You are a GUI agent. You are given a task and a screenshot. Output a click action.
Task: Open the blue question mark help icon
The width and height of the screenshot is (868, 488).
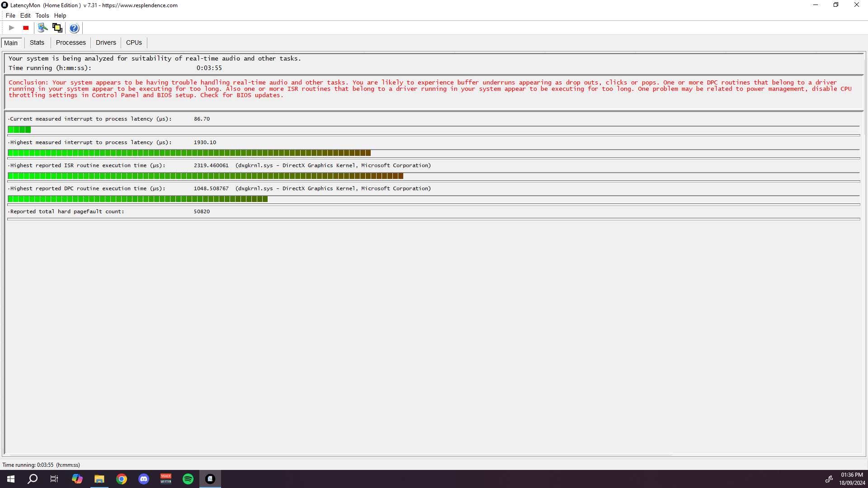pos(74,28)
